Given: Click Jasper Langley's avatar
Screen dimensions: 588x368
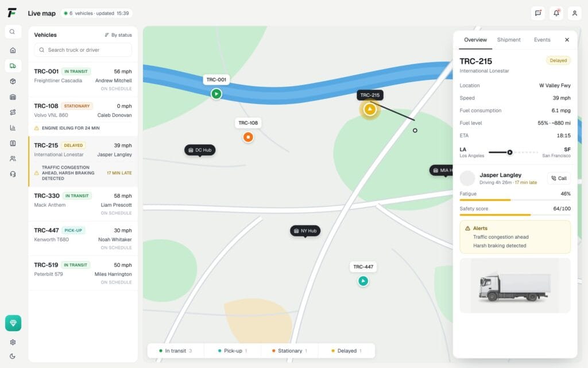Looking at the screenshot, I should coord(467,178).
